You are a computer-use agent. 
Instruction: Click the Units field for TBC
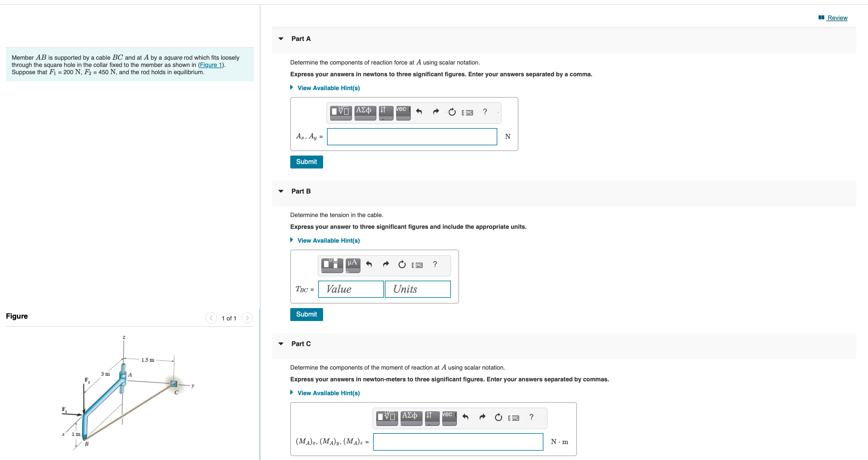417,289
